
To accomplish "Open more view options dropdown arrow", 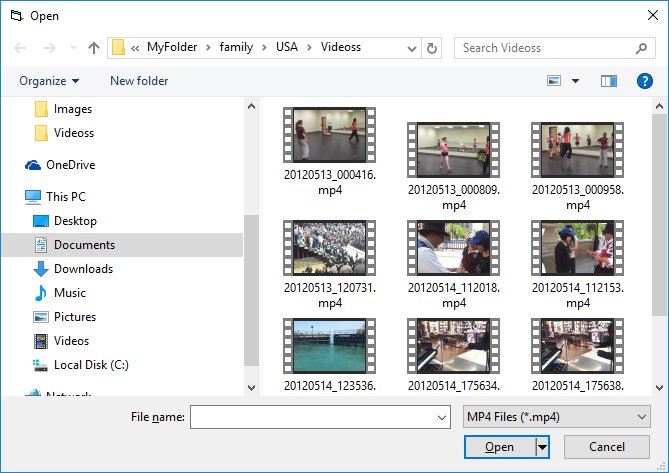I will coord(576,81).
